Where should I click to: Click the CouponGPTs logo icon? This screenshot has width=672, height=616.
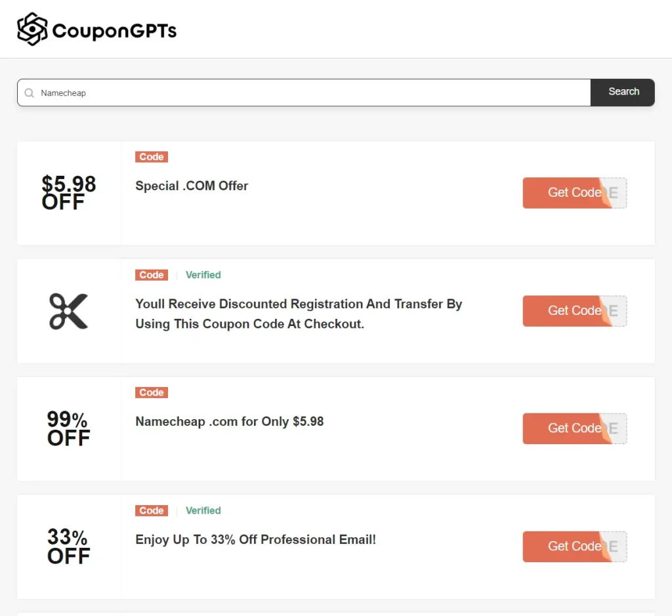(x=31, y=29)
